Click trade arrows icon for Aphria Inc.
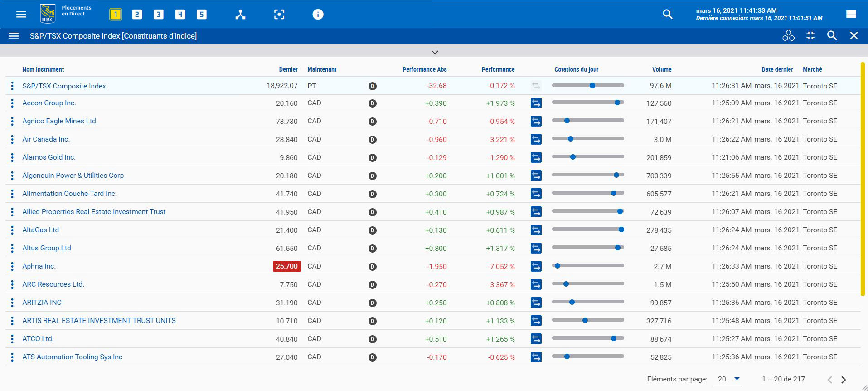 coord(536,266)
